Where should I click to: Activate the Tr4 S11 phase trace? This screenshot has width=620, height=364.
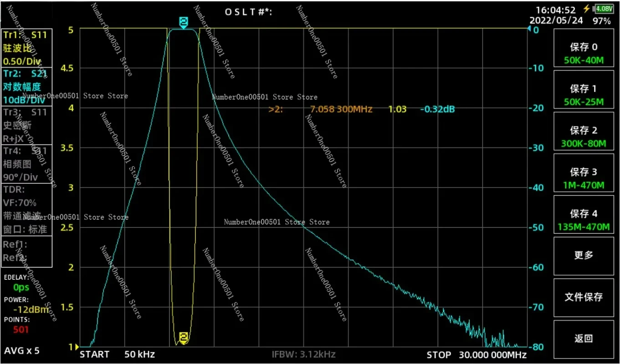[27, 164]
